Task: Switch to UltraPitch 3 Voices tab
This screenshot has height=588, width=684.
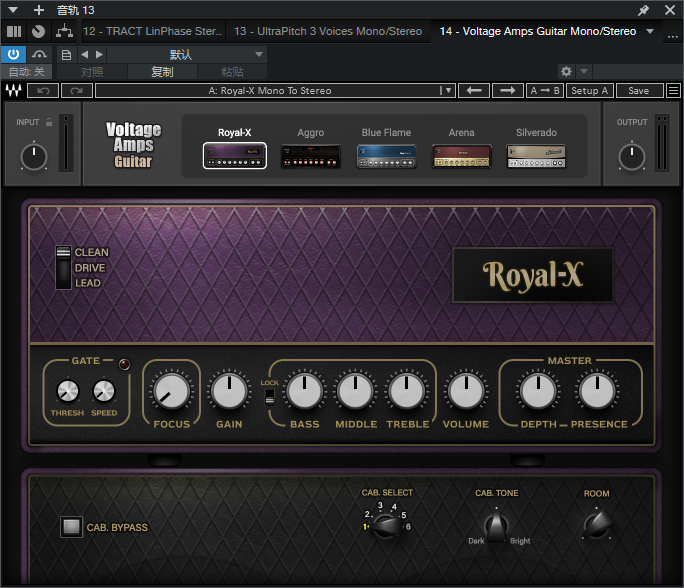Action: pos(328,31)
